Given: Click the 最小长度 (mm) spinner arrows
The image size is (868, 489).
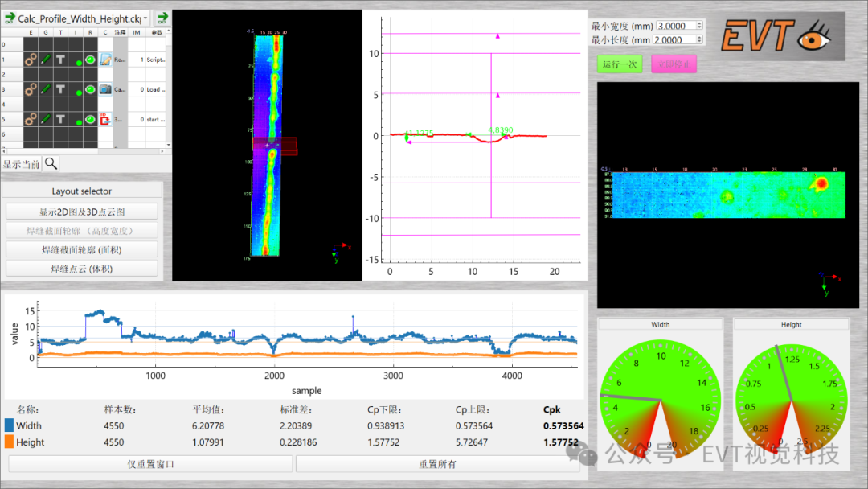Looking at the screenshot, I should click(x=700, y=40).
